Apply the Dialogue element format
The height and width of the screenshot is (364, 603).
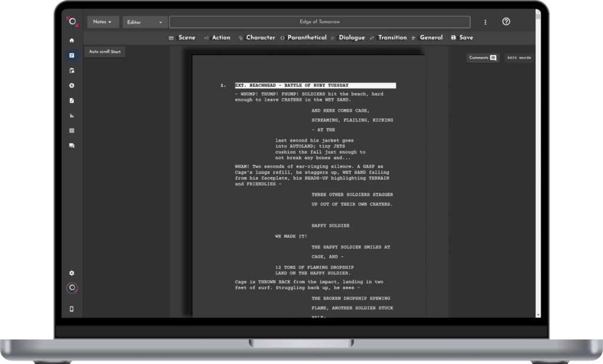point(348,38)
